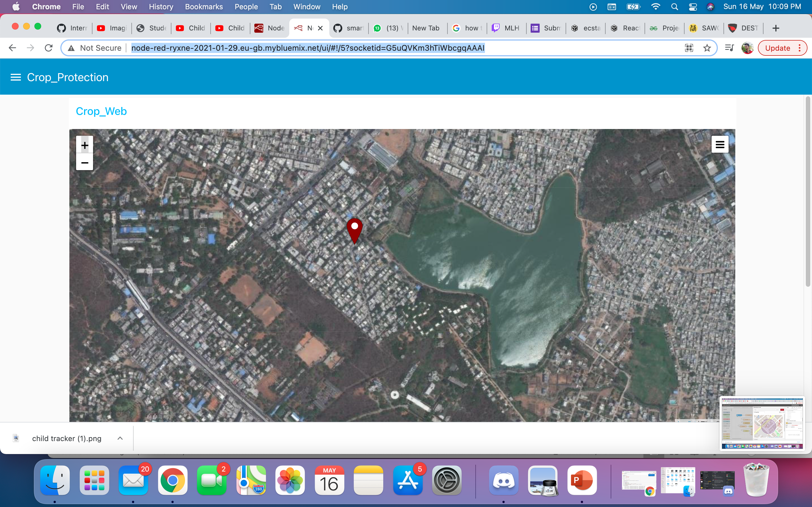Image resolution: width=812 pixels, height=507 pixels.
Task: Go back to previous page
Action: coord(12,48)
